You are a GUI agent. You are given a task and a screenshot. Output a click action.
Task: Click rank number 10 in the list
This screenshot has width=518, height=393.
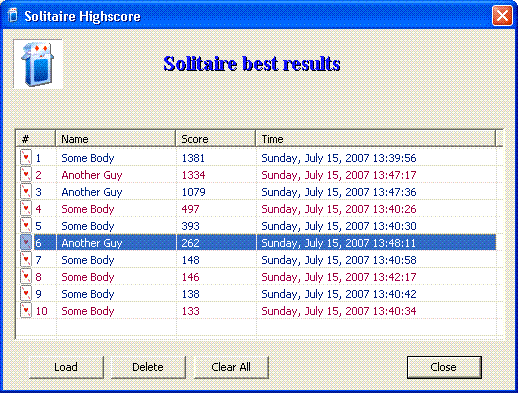pos(42,311)
